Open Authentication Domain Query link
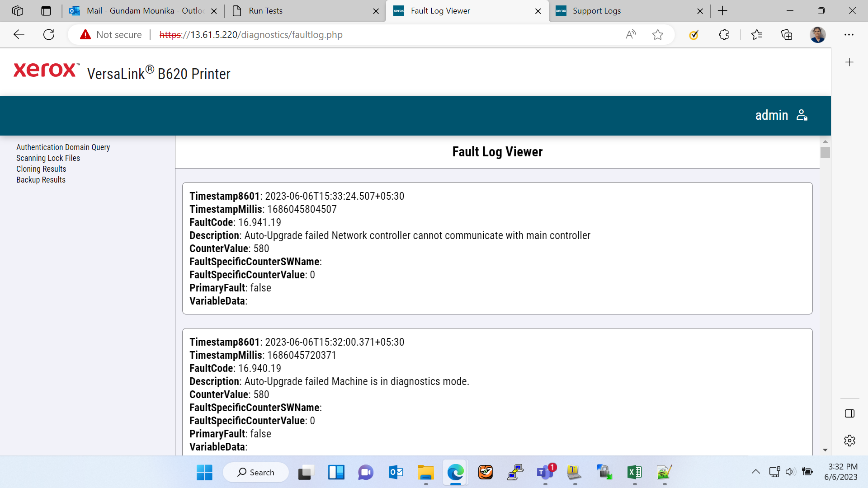 coord(63,147)
